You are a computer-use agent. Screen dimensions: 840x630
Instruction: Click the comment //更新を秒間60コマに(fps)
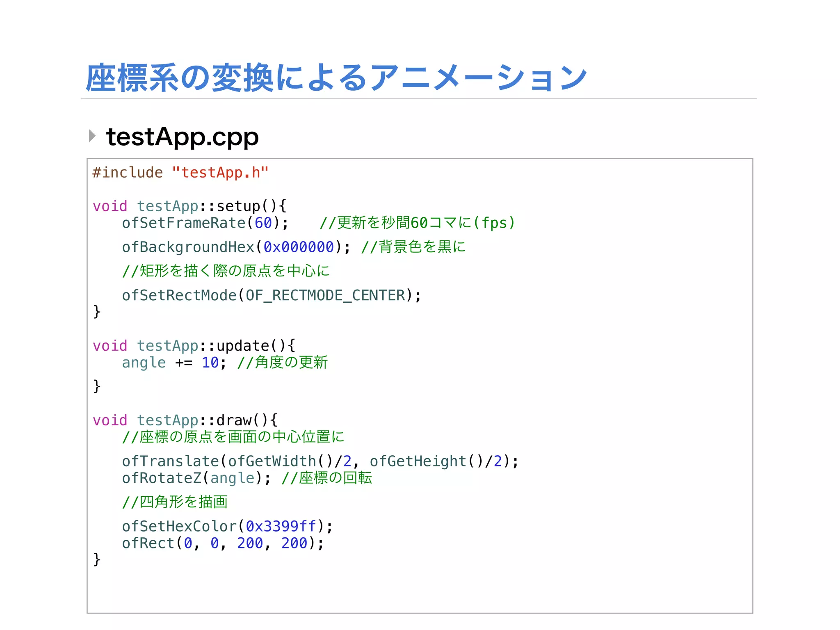[x=417, y=223]
